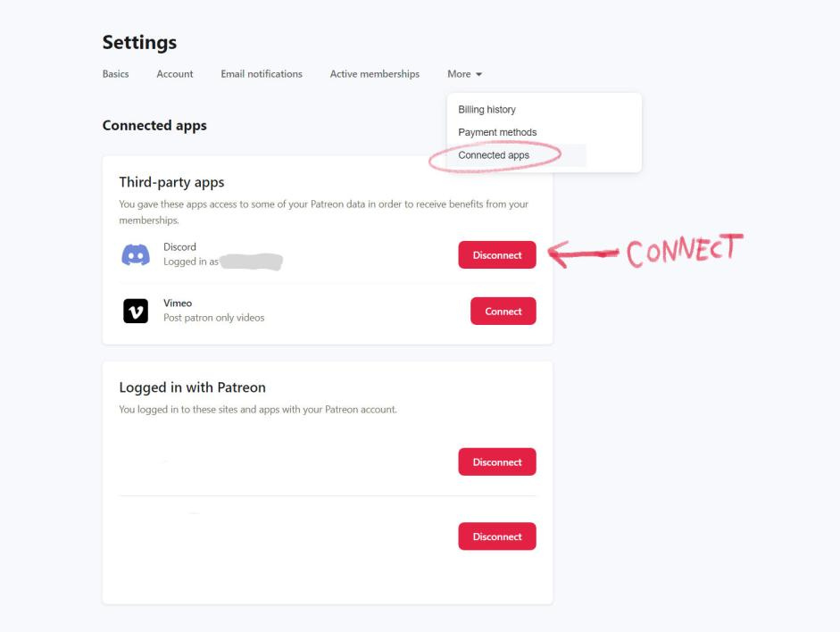Click the Vimeo app name
This screenshot has height=632, width=840.
tap(178, 304)
